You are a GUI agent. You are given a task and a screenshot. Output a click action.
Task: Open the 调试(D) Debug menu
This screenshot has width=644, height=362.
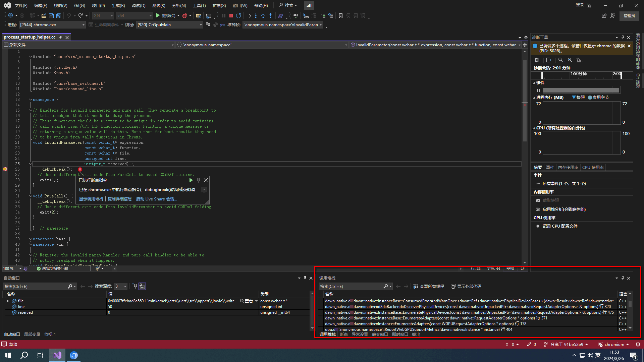coord(138,5)
